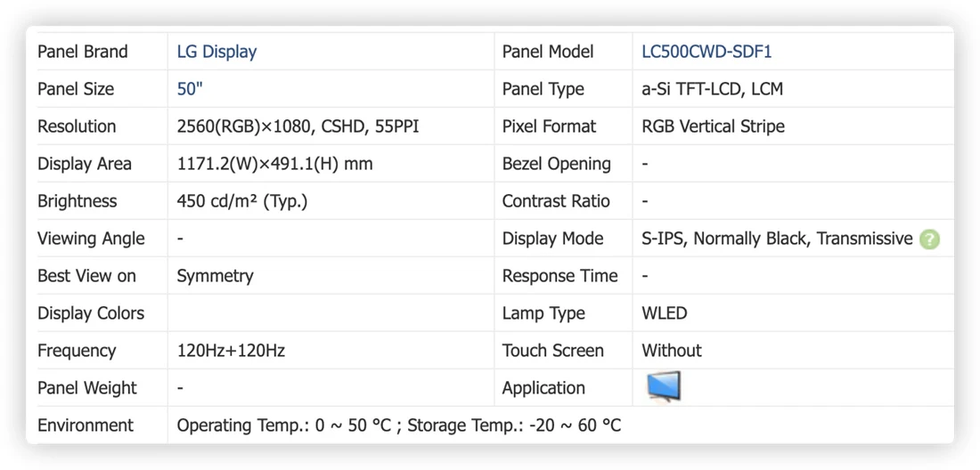Screen dimensions: 980x470
Task: Click the Panel Type label
Action: click(543, 89)
